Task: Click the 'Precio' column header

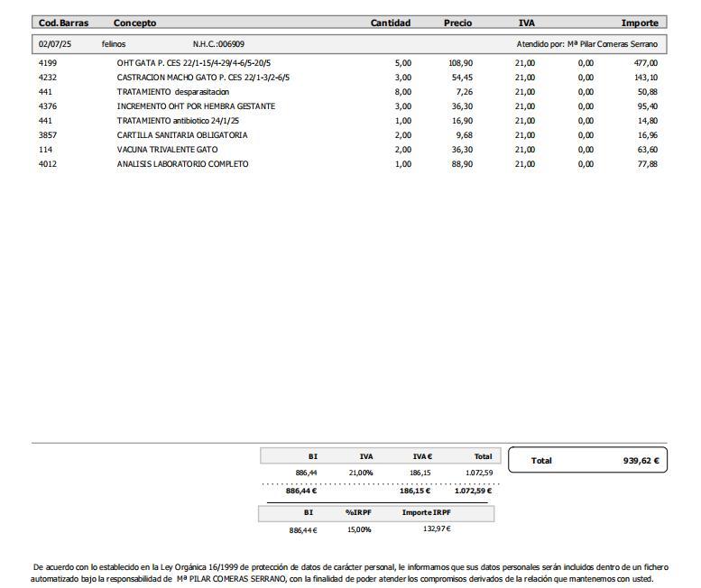Action: [457, 23]
